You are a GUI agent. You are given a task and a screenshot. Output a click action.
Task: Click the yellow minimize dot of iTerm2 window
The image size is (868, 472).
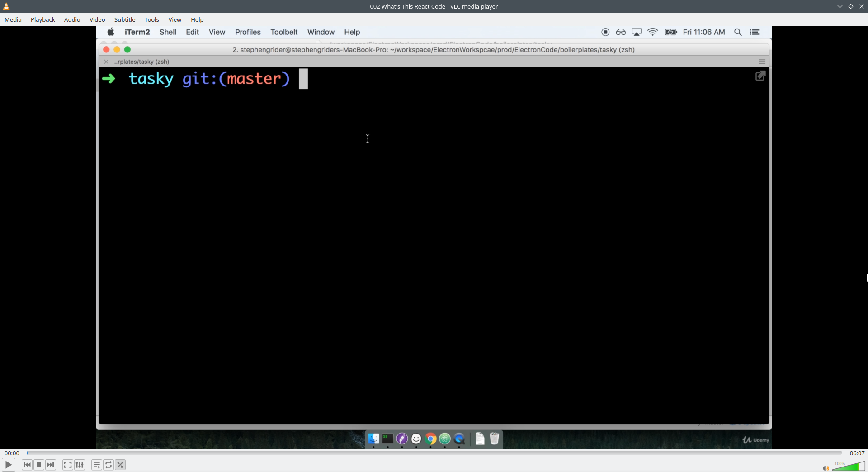click(117, 50)
